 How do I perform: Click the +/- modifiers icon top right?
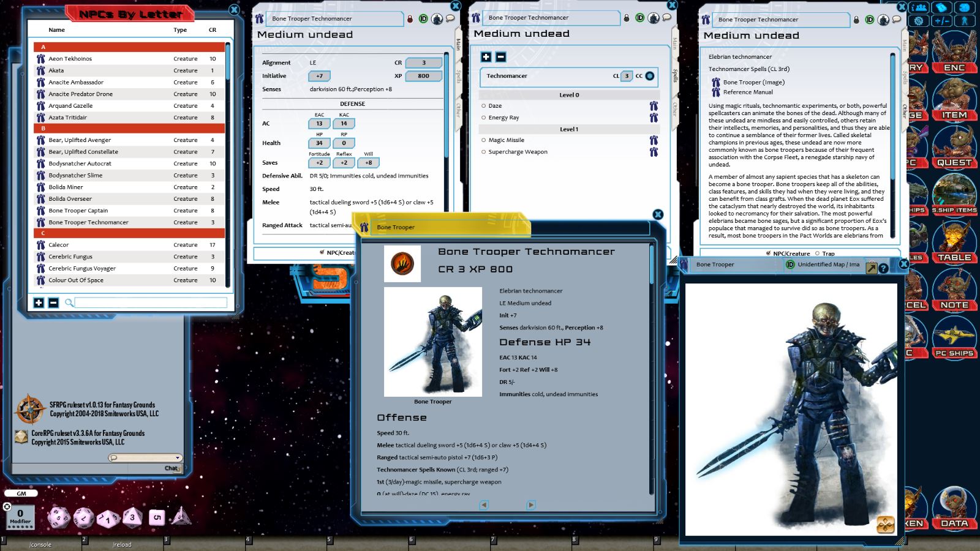pyautogui.click(x=941, y=20)
